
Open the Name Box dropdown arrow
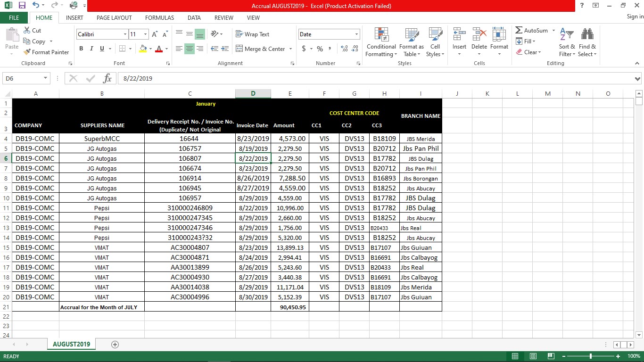pyautogui.click(x=46, y=78)
